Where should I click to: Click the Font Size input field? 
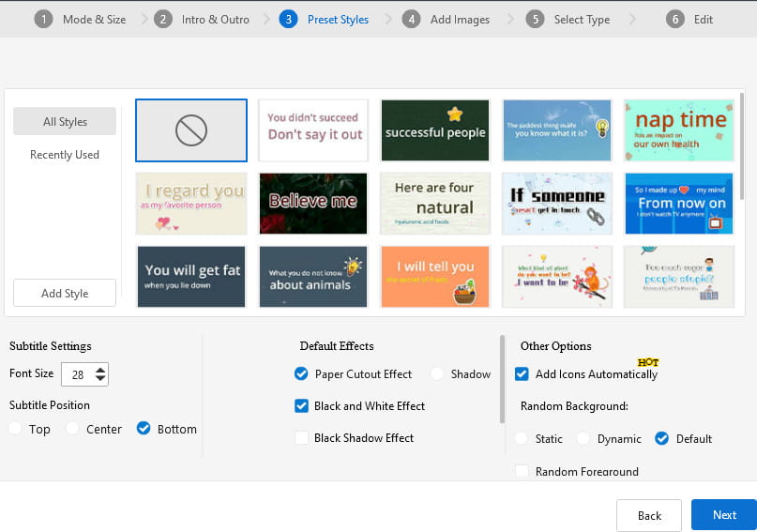(x=78, y=374)
